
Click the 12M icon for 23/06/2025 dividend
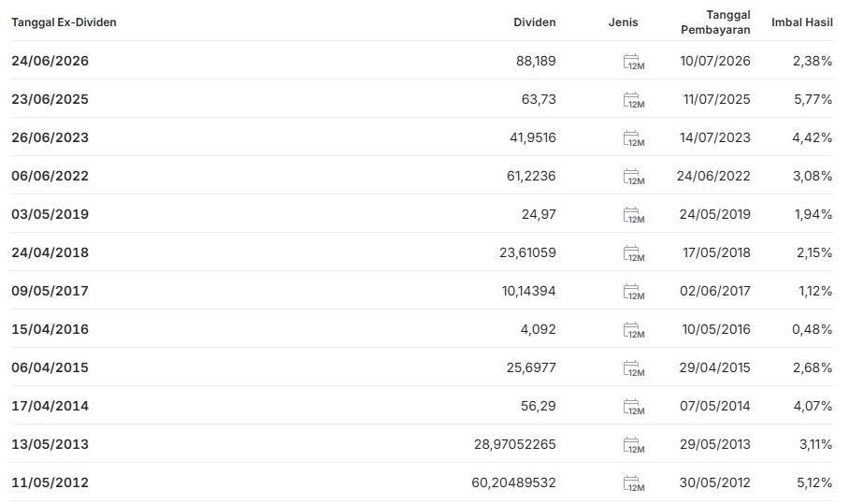click(634, 100)
